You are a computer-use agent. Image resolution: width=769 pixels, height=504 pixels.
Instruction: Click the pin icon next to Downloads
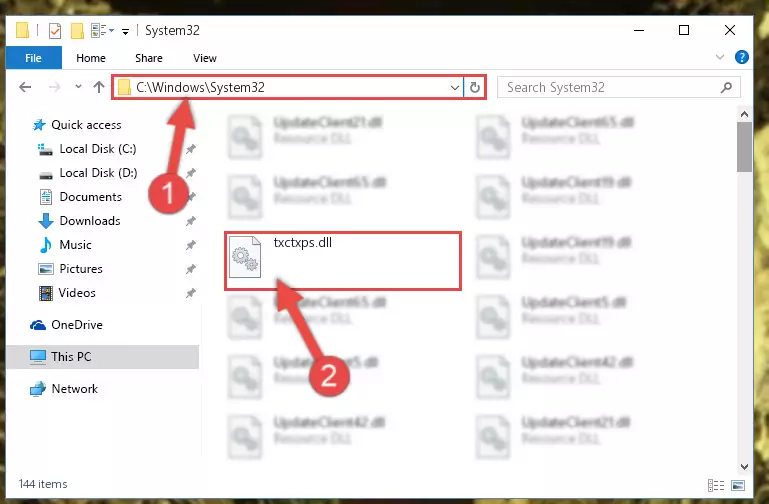pyautogui.click(x=191, y=221)
